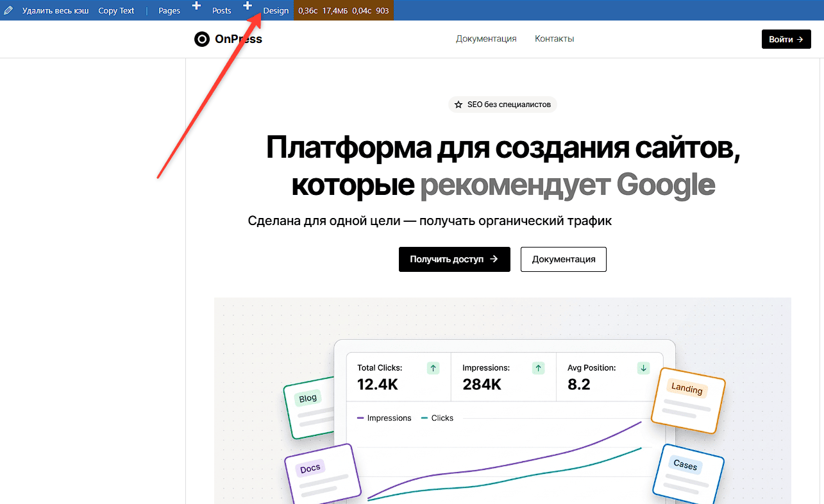Click the pencil edit icon in admin bar

(8, 11)
